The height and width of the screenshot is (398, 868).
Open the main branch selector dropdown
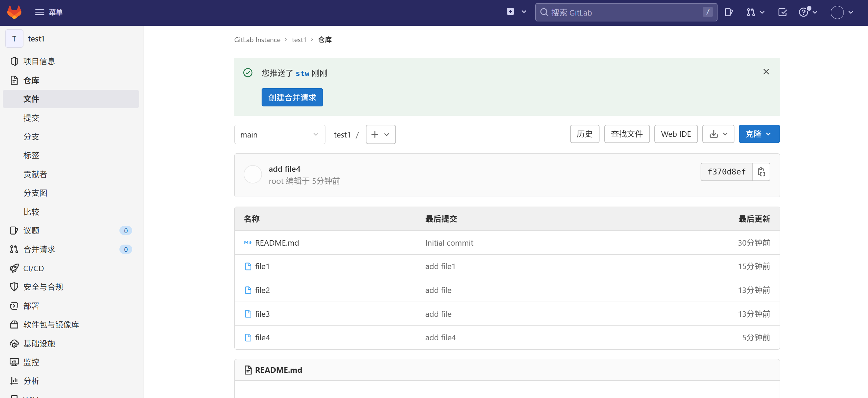280,134
